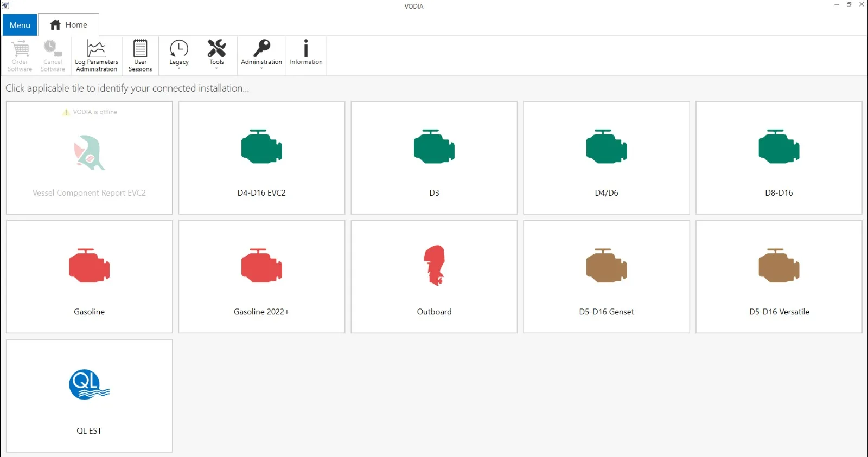Expand the Legacy dropdown
This screenshot has width=868, height=457.
pyautogui.click(x=179, y=54)
